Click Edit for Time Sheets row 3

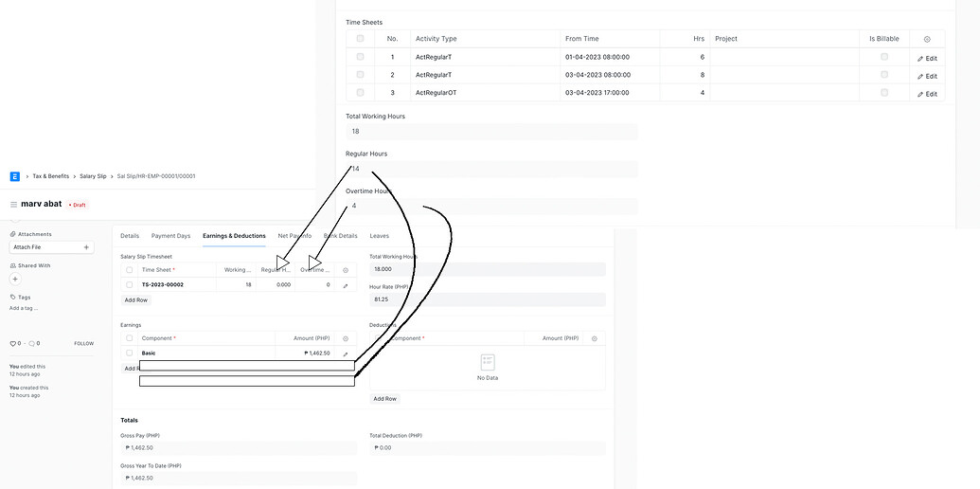pyautogui.click(x=928, y=95)
